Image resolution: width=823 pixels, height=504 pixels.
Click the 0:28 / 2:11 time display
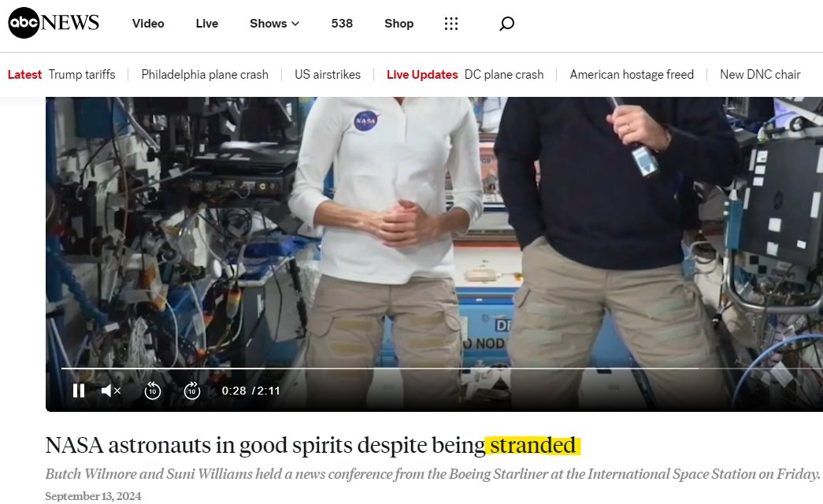[x=251, y=391]
